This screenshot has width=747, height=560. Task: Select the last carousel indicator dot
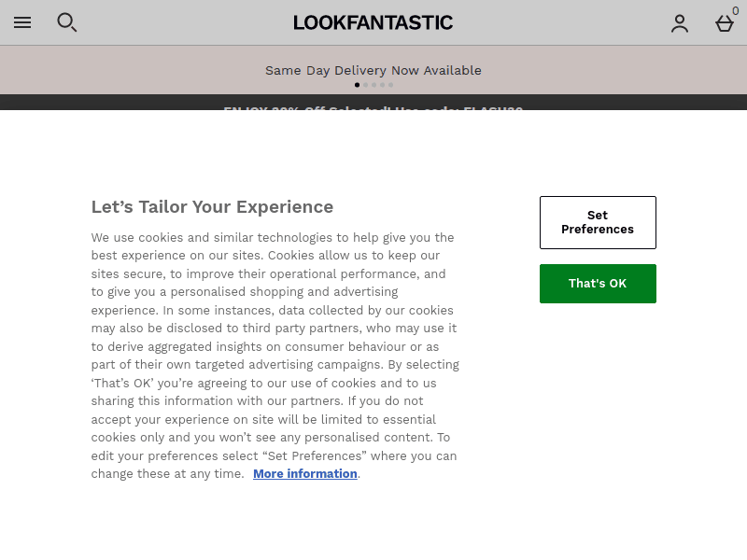tap(390, 85)
